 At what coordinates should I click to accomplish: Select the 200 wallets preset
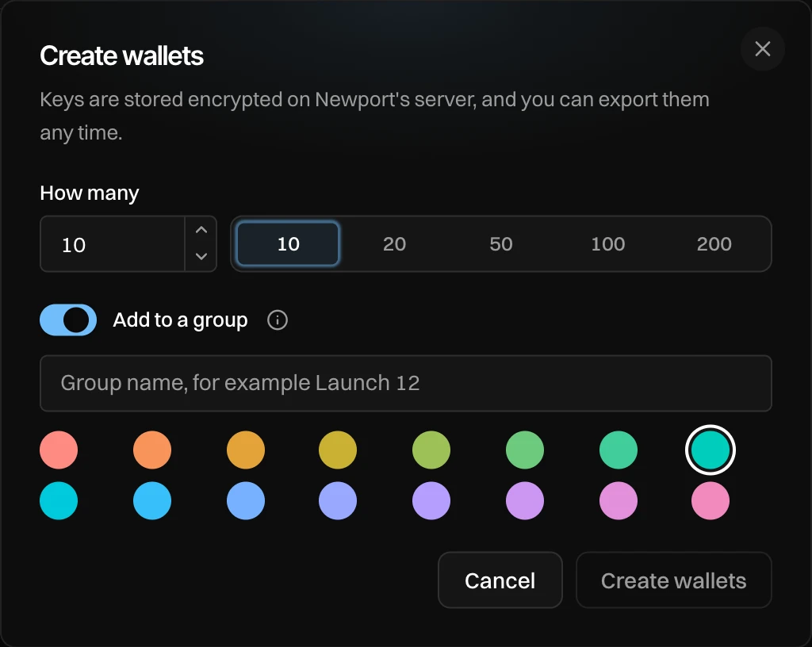coord(714,243)
